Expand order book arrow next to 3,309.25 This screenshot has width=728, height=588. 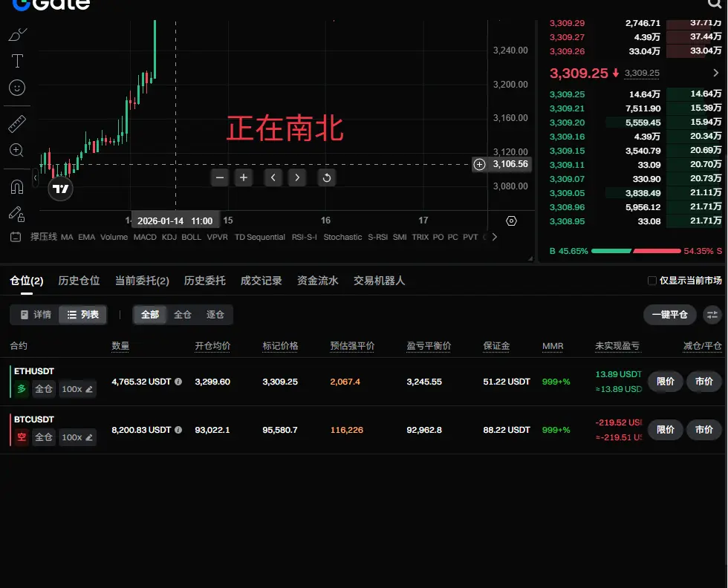click(x=716, y=73)
